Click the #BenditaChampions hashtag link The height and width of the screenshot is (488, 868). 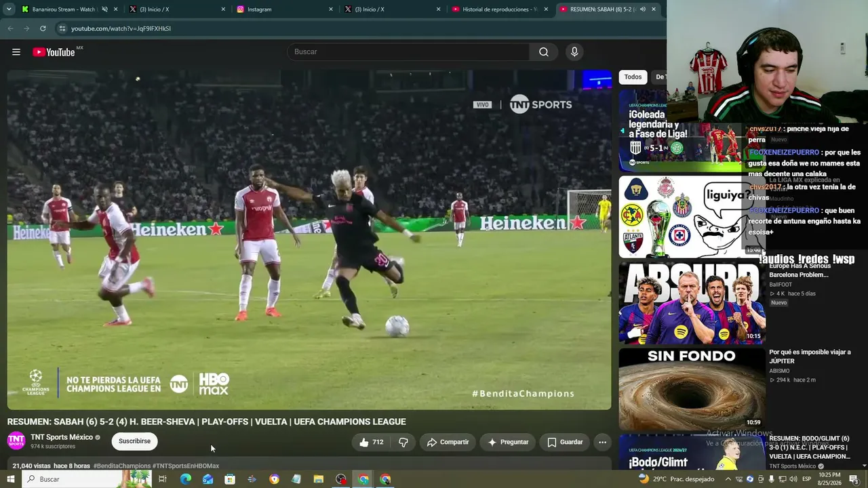[122, 466]
